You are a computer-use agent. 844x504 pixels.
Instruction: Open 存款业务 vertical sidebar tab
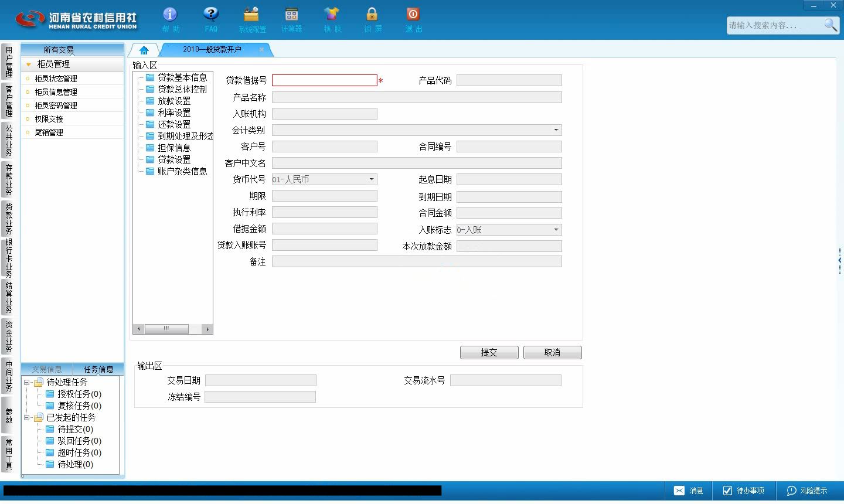coord(8,179)
